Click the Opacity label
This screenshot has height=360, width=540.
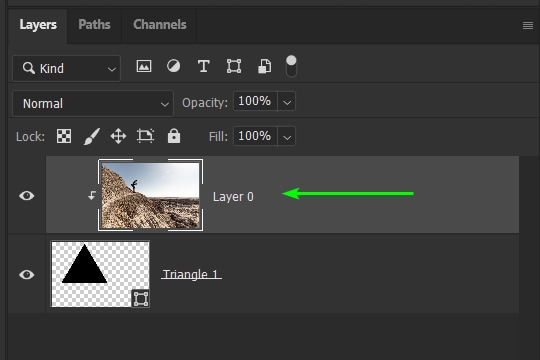[x=205, y=103]
